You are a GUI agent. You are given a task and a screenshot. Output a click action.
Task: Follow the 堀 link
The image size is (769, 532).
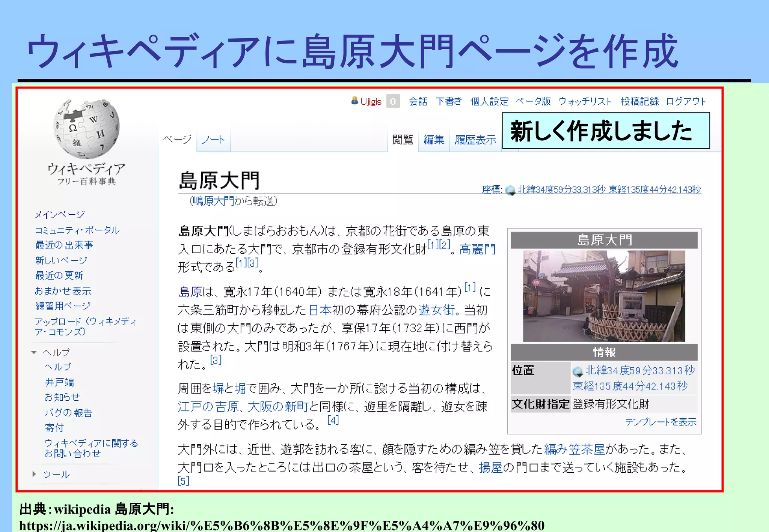(240, 388)
